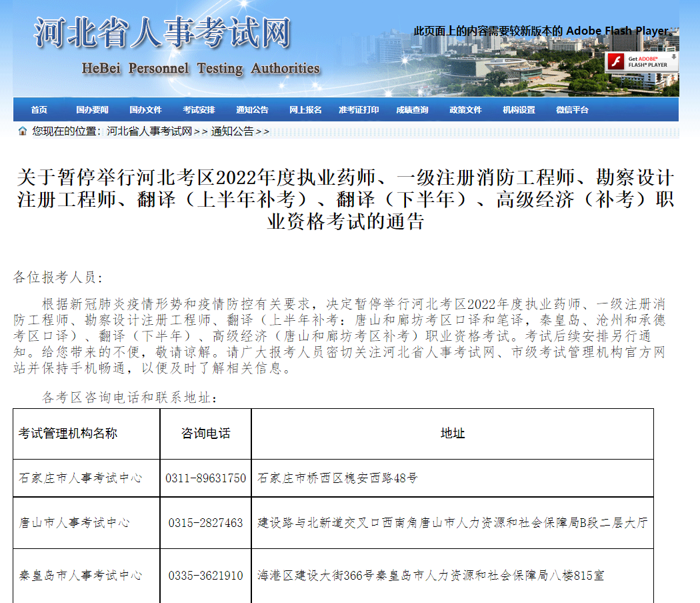Click the 通知公告 breadcrumb link
This screenshot has width=700, height=603.
pyautogui.click(x=232, y=131)
